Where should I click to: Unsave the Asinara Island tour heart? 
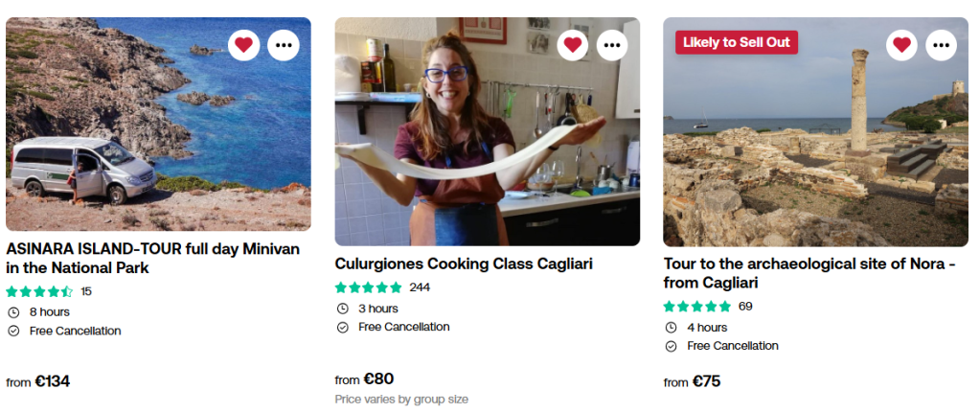click(244, 44)
